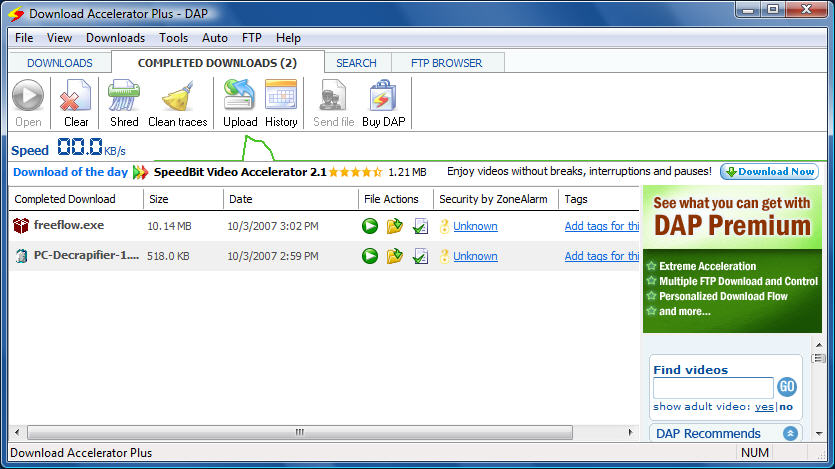Screen dimensions: 835x469
Task: Run the Clean traces broom icon
Action: 177,96
